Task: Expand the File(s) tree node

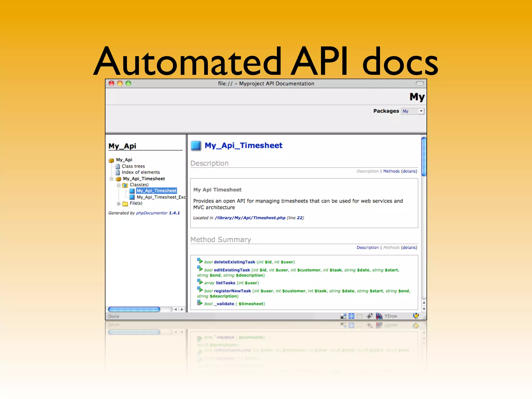Action: [x=118, y=204]
